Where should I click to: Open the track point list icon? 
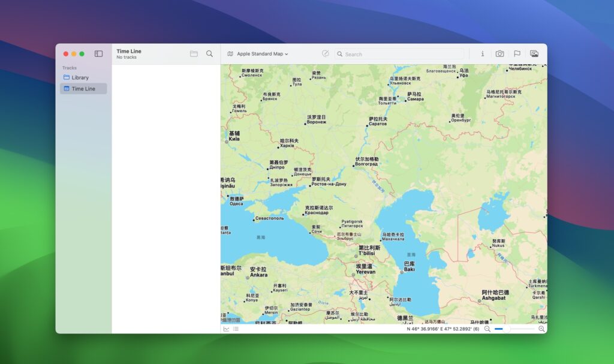pos(236,329)
